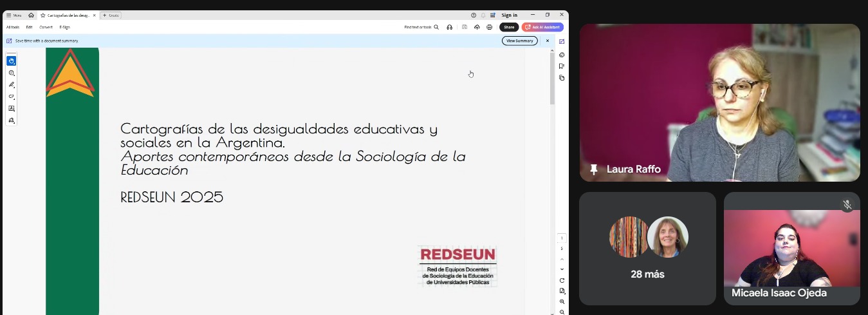Click the Home icon
The image size is (868, 315).
[x=31, y=15]
